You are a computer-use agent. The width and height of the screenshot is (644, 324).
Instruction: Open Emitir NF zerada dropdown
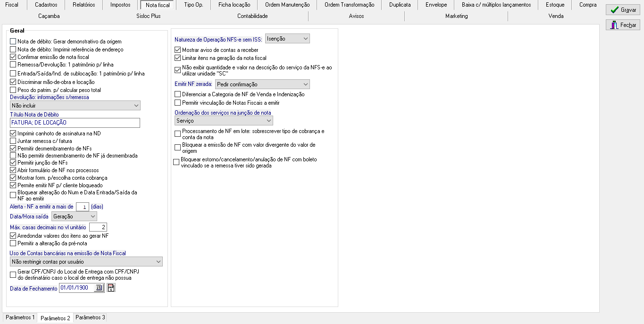[x=262, y=84]
